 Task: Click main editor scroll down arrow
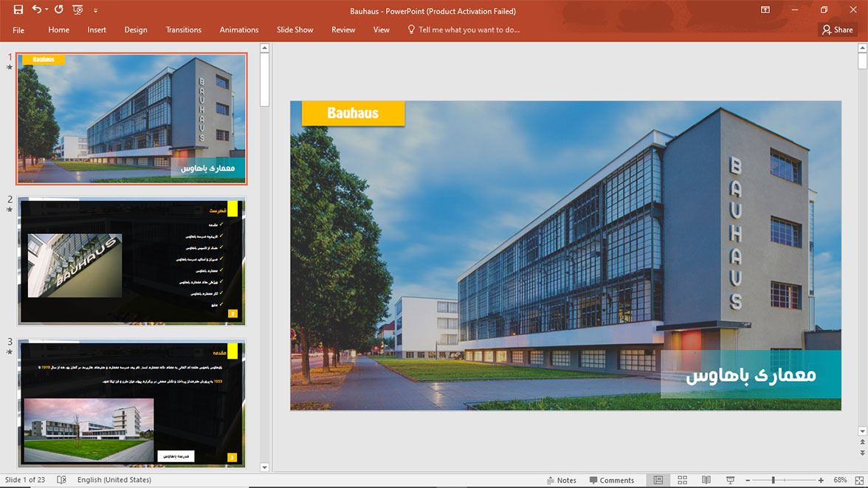pos(862,431)
